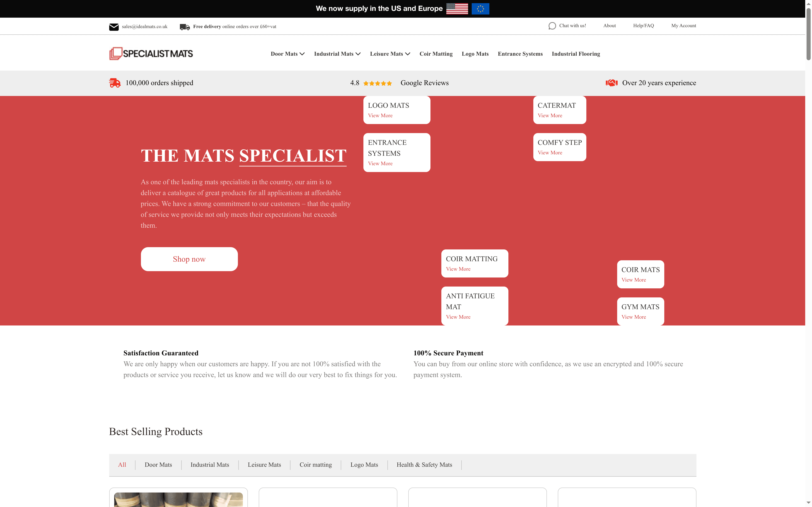Click the envelope email icon
The height and width of the screenshot is (507, 812).
coord(114,27)
